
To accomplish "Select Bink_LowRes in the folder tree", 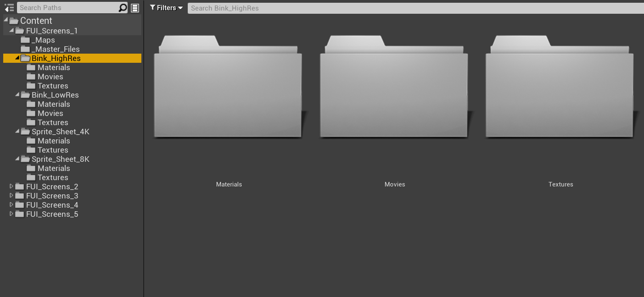I will click(55, 95).
